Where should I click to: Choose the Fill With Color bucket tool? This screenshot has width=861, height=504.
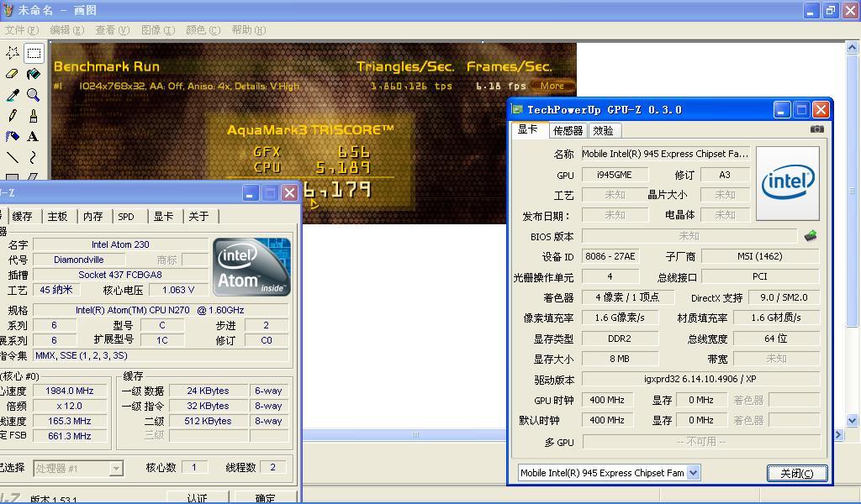pyautogui.click(x=34, y=74)
